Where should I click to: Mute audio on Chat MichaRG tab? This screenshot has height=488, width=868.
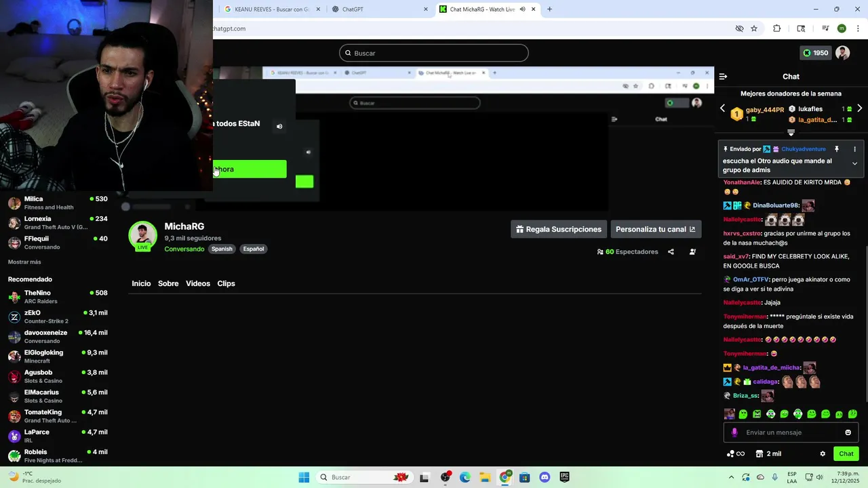pyautogui.click(x=522, y=9)
